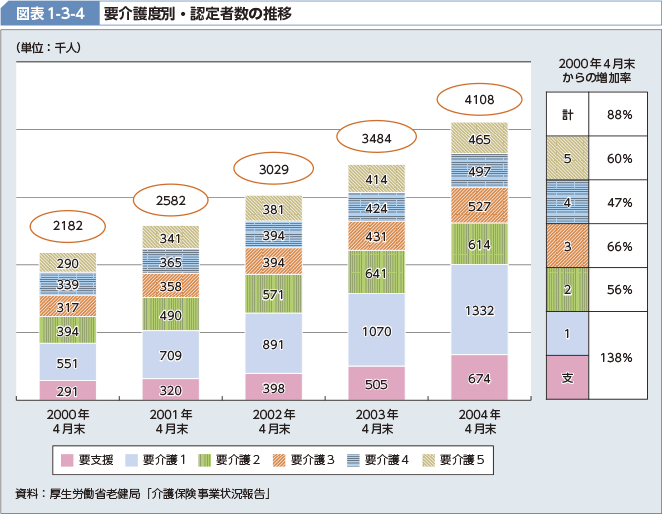Select the orange hatched 要介護3 legend swatch
The height and width of the screenshot is (514, 662).
(x=283, y=460)
